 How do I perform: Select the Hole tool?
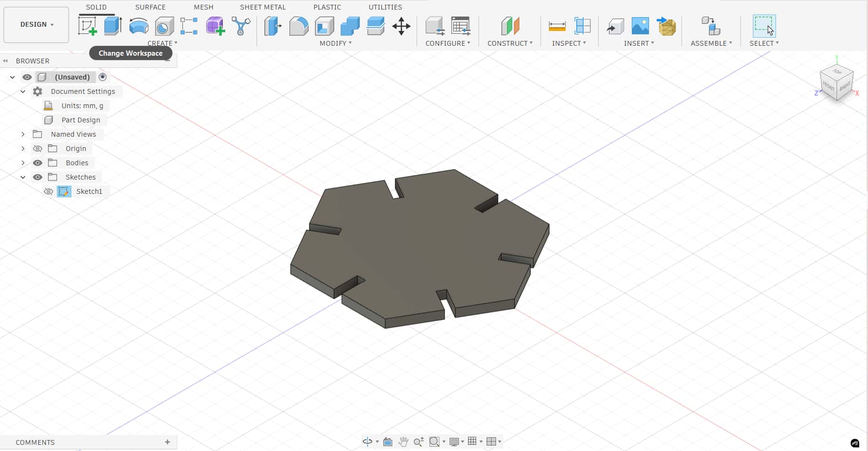tap(164, 26)
